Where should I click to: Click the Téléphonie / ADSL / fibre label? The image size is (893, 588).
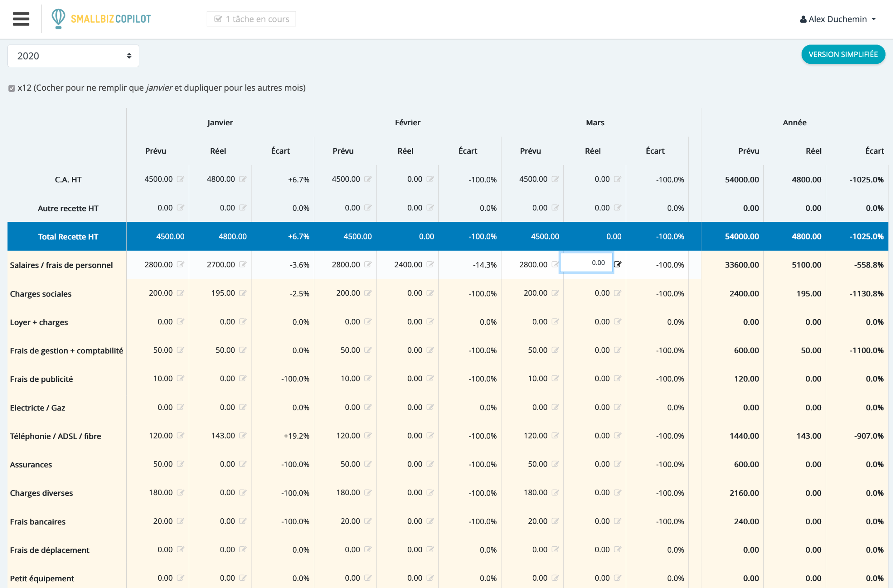tap(56, 436)
